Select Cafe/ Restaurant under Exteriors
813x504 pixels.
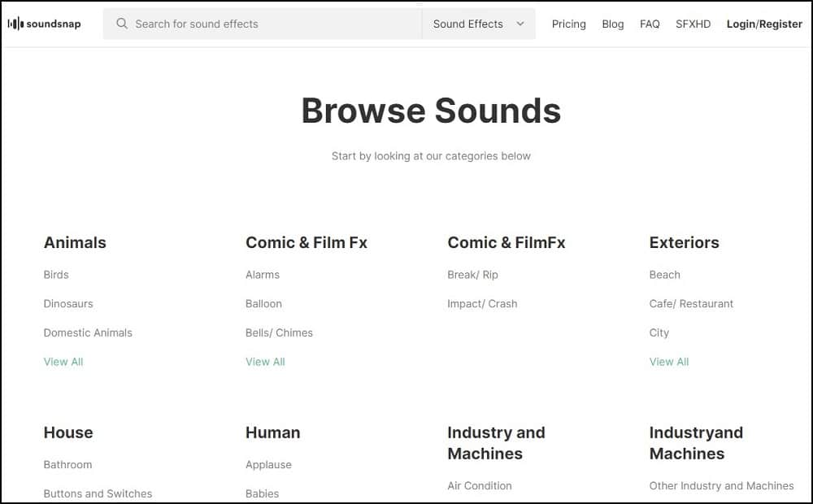coord(691,304)
